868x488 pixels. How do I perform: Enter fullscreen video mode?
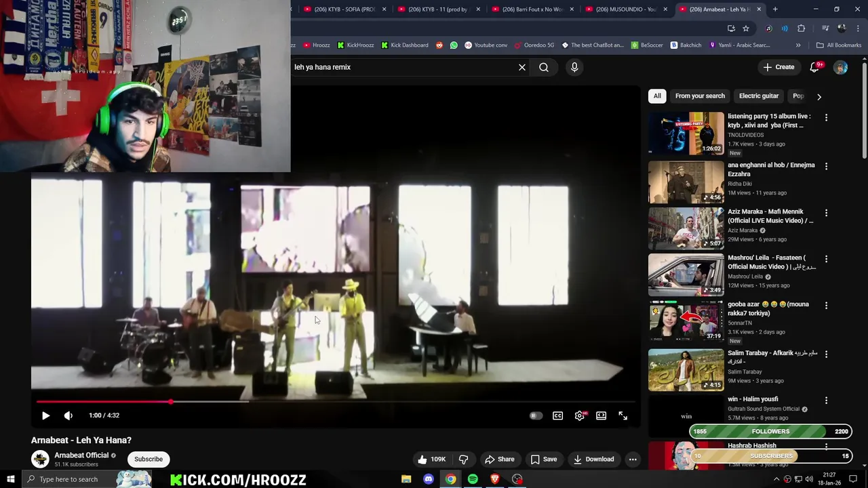tap(623, 415)
